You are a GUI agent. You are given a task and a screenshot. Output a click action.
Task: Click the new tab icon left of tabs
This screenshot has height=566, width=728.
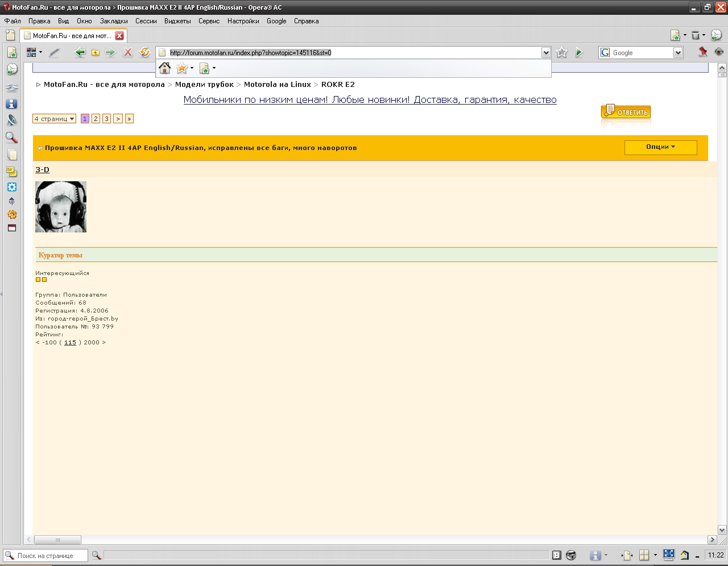point(10,35)
